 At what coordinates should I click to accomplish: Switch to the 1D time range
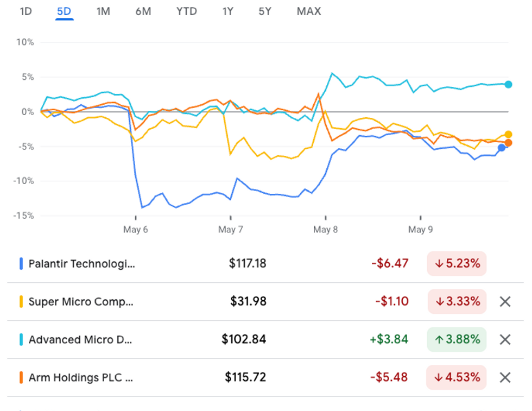click(x=26, y=11)
